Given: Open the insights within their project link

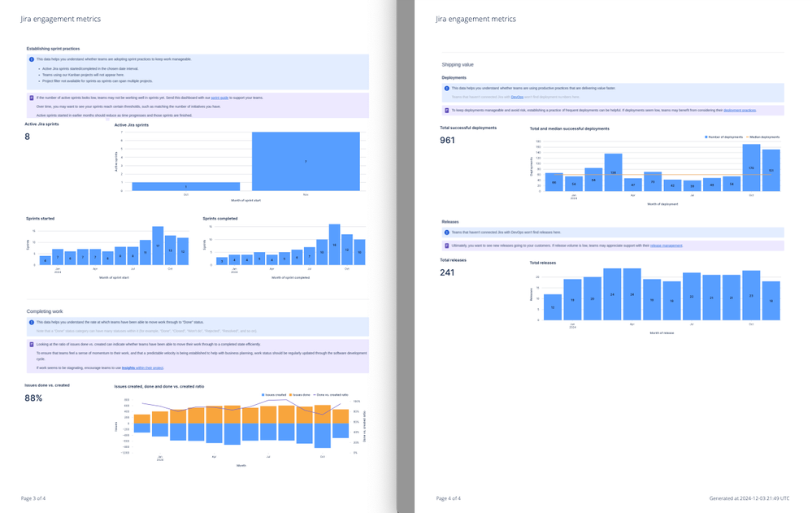Looking at the screenshot, I should tap(142, 368).
